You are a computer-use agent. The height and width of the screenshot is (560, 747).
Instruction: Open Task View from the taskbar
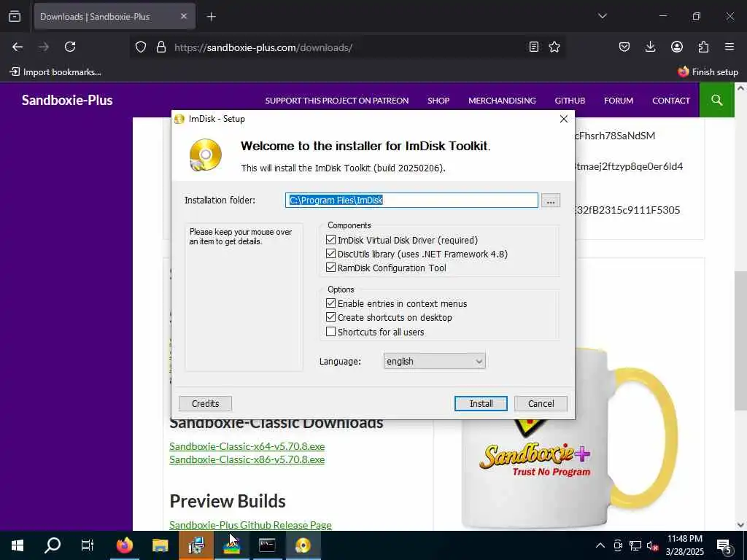[88, 545]
